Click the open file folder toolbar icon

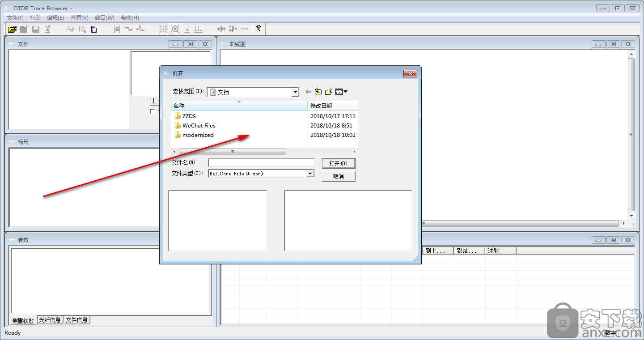tap(12, 29)
